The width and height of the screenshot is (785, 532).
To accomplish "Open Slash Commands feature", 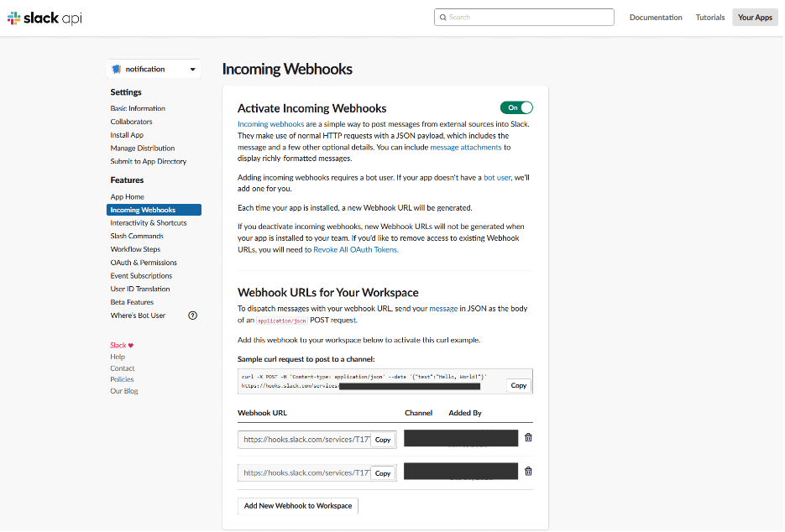I will click(x=137, y=236).
